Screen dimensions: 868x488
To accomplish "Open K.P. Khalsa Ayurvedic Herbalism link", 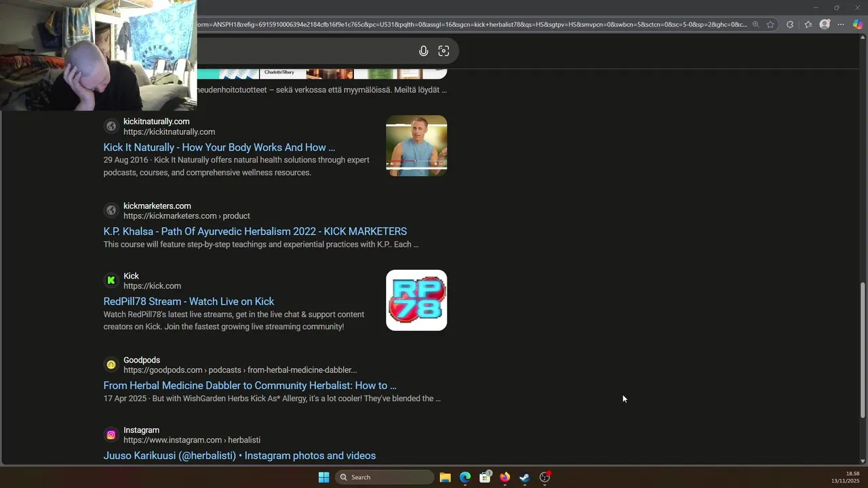I will (x=255, y=231).
